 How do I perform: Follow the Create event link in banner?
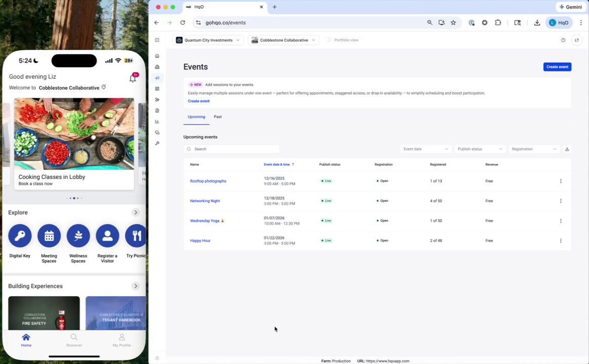pyautogui.click(x=199, y=101)
